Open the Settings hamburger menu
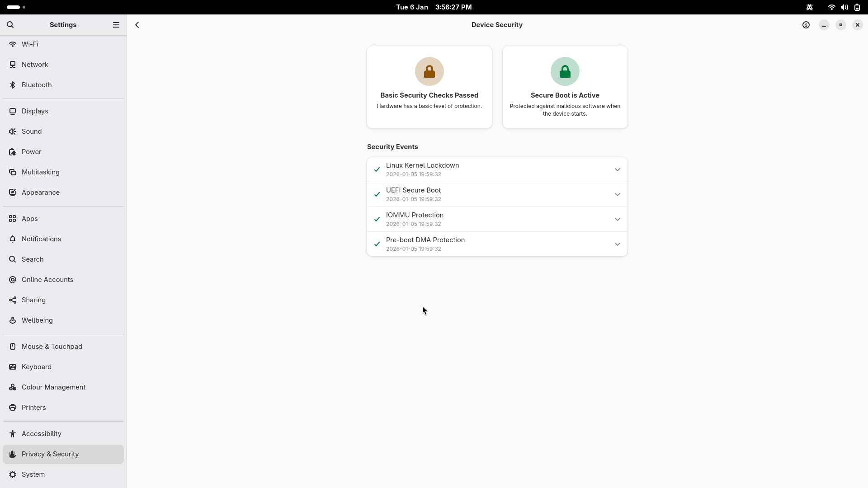The height and width of the screenshot is (488, 868). pyautogui.click(x=116, y=25)
